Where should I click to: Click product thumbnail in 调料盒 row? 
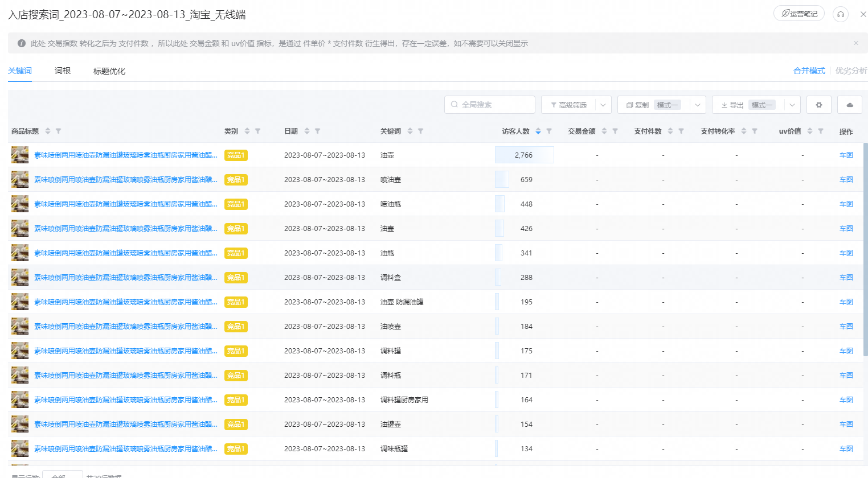[20, 277]
